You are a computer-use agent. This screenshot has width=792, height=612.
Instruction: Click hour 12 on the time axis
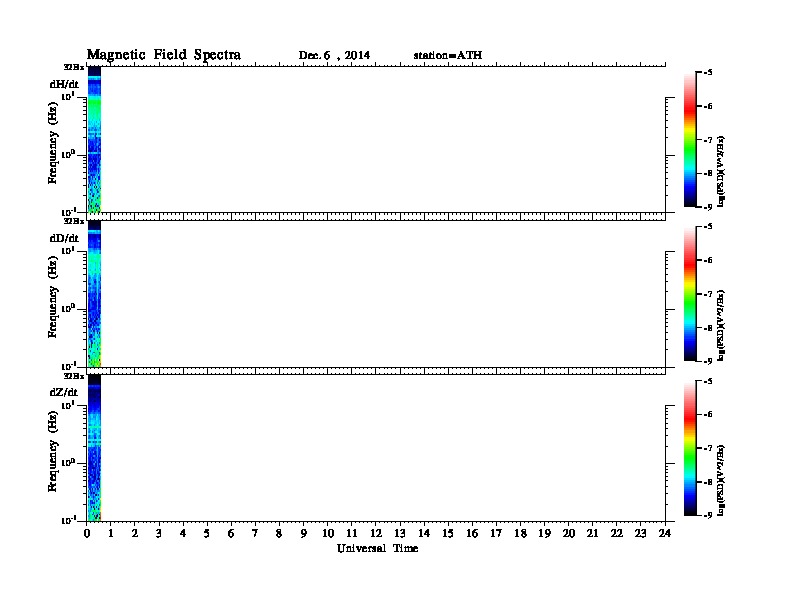[376, 533]
